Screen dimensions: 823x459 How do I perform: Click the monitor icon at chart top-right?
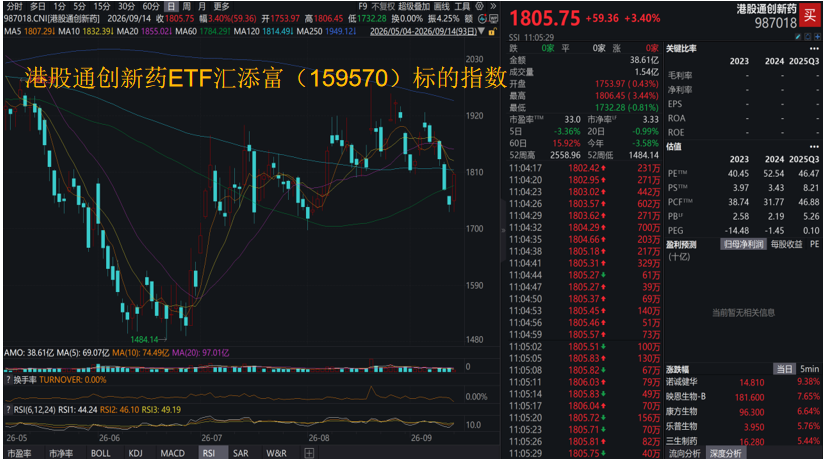[x=493, y=18]
